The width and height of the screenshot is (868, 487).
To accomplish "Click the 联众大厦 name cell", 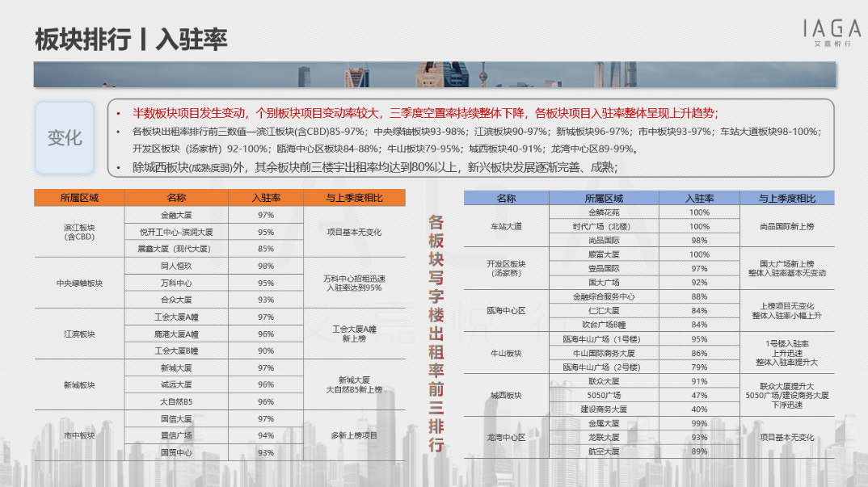I will tap(604, 381).
